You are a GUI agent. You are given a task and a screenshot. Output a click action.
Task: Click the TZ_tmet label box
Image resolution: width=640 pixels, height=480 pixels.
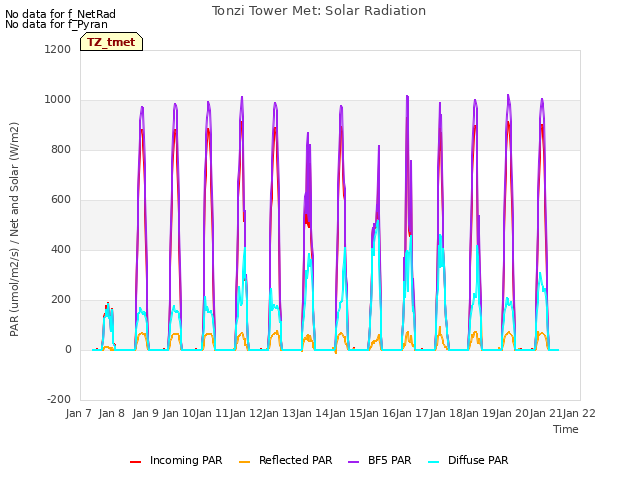pyautogui.click(x=111, y=42)
